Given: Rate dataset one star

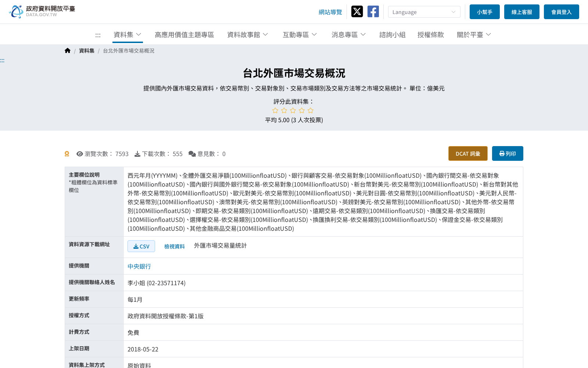Looking at the screenshot, I should tap(275, 110).
